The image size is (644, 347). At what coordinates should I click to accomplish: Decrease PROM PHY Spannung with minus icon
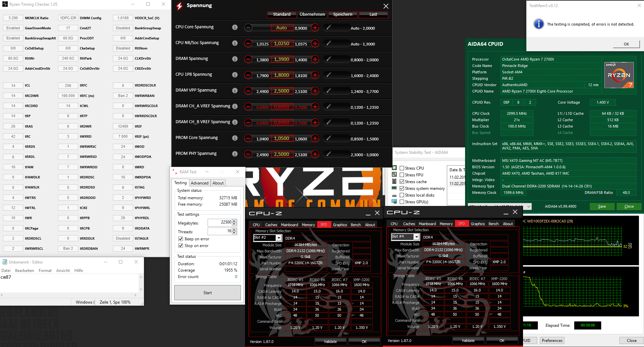click(248, 154)
